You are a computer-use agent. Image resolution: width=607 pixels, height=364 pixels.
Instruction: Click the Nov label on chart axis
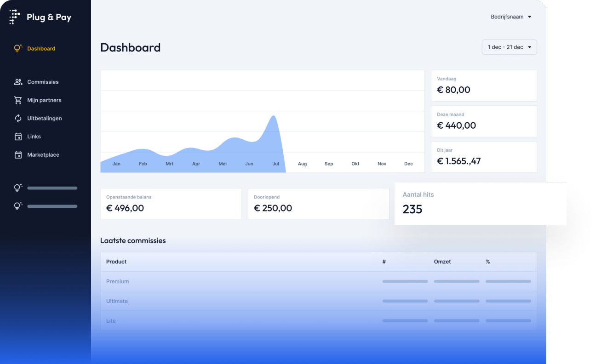[382, 164]
